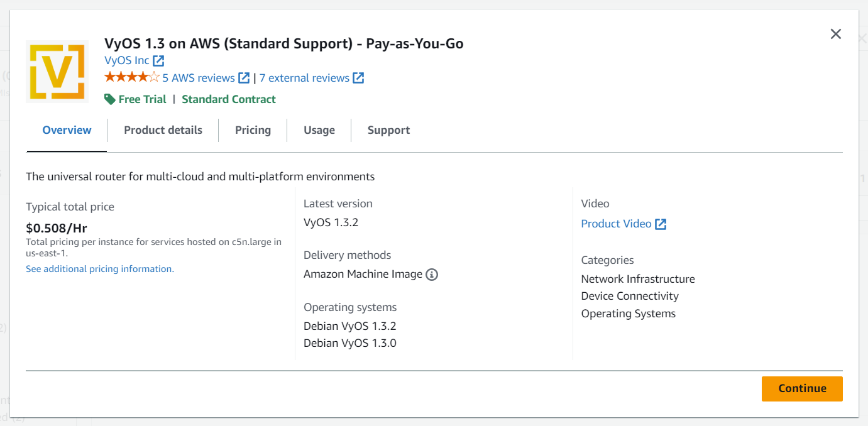Open the external link icon beside VyOS Inc
The width and height of the screenshot is (868, 426).
[x=158, y=60]
